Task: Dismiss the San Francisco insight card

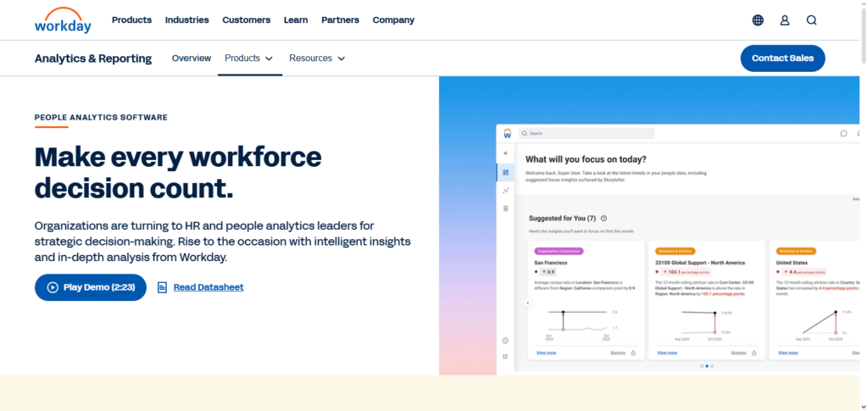Action: pos(618,353)
